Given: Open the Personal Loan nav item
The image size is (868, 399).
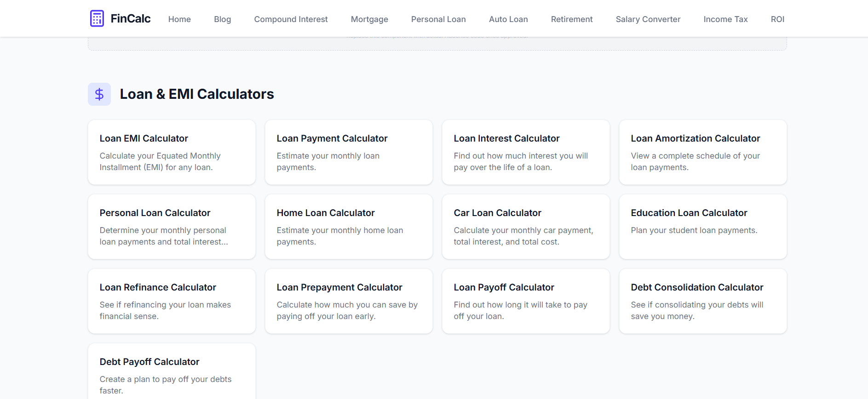Looking at the screenshot, I should 438,19.
